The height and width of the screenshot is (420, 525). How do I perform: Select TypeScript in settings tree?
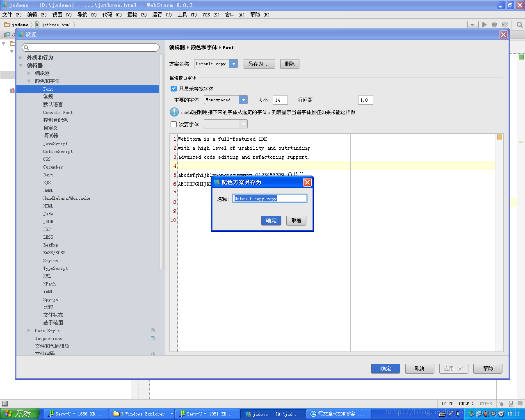55,268
